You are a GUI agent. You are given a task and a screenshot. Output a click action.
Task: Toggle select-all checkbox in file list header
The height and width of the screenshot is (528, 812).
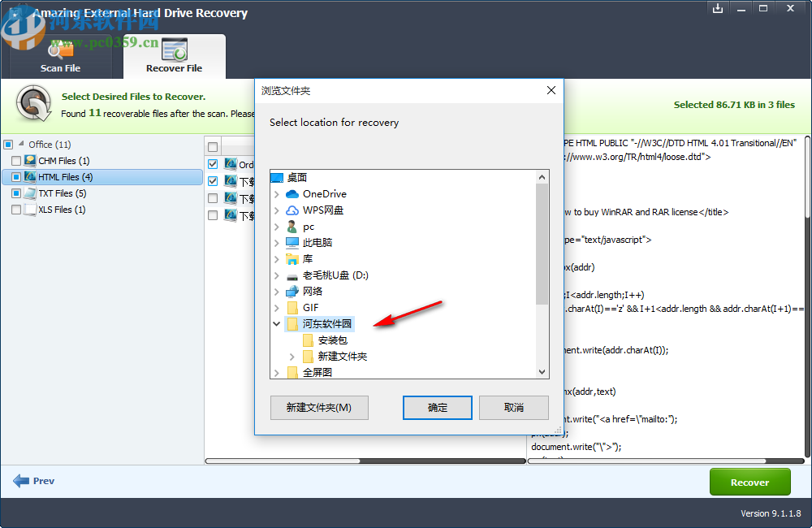[212, 147]
